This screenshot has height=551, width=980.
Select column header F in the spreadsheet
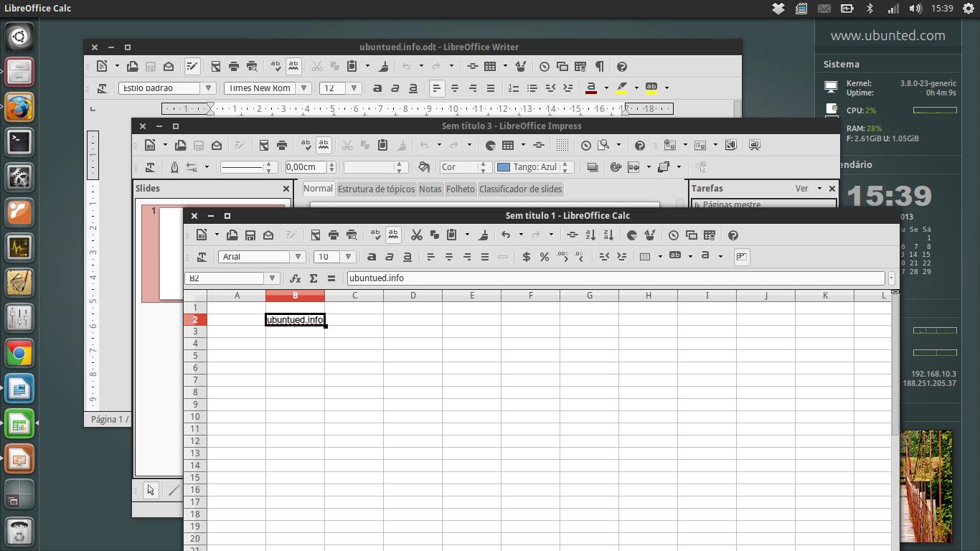tap(530, 296)
